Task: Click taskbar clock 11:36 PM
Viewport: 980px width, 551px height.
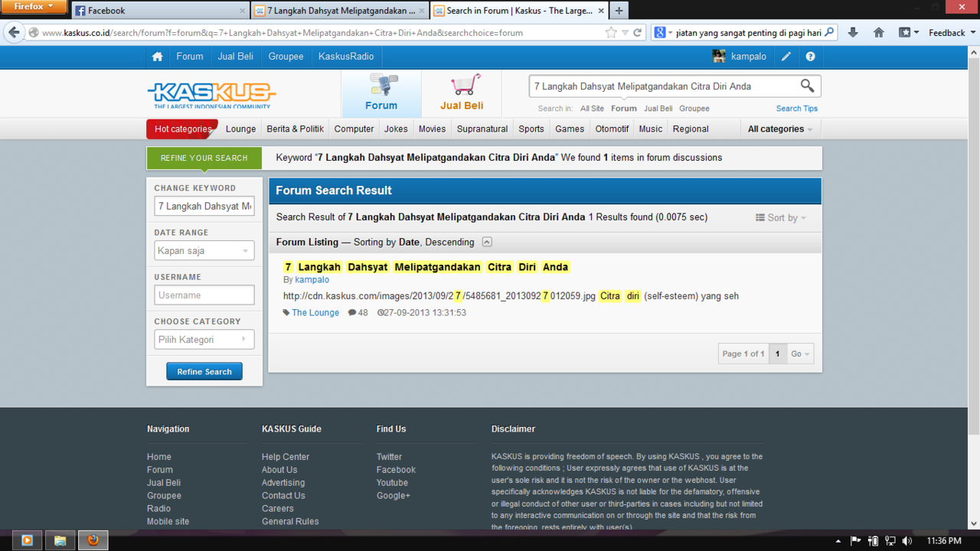Action: coord(943,541)
